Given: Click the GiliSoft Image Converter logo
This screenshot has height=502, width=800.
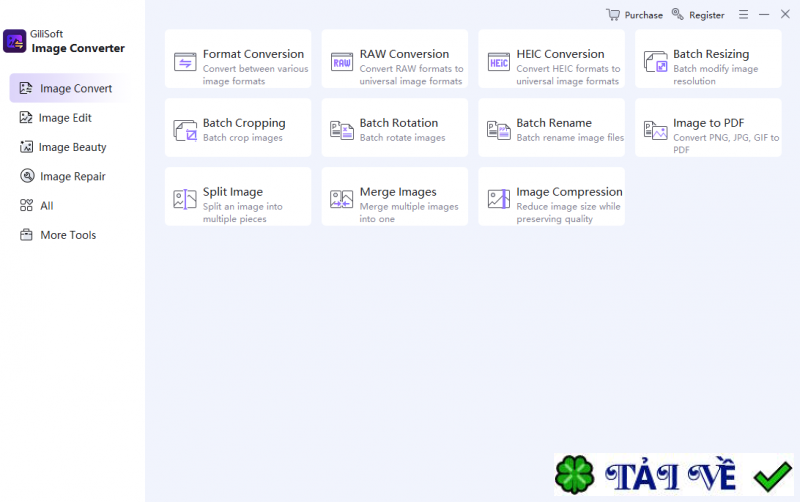Looking at the screenshot, I should tap(14, 41).
